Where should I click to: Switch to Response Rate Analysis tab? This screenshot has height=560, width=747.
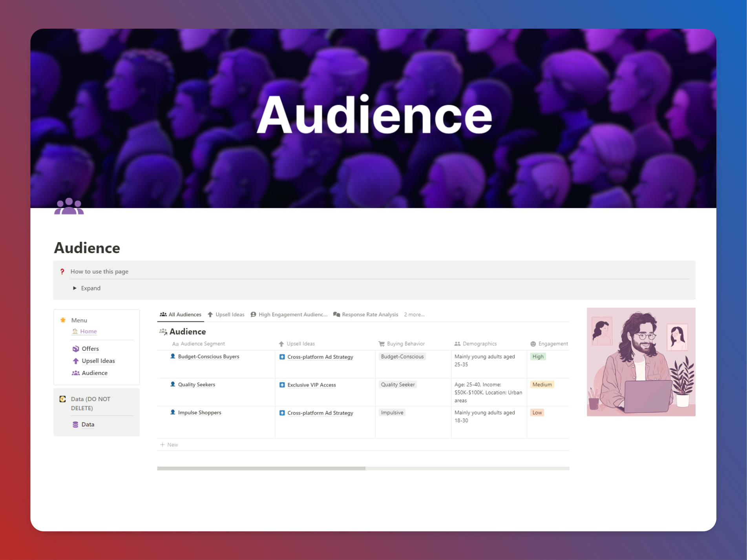click(x=365, y=315)
